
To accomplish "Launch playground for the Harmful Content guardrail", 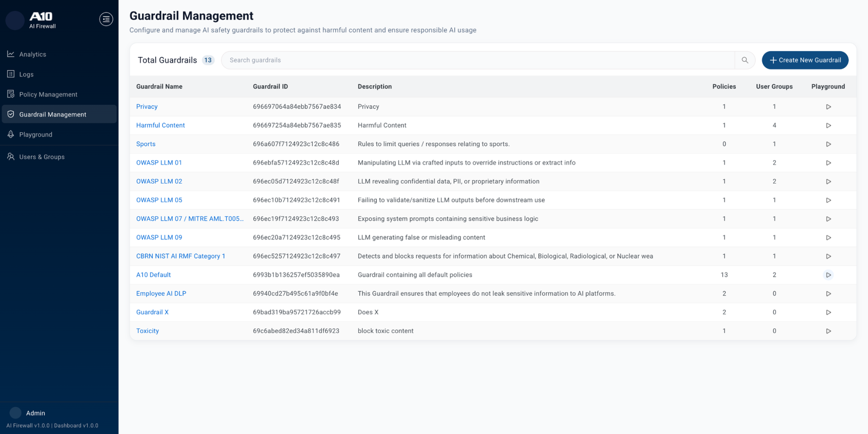I will point(828,125).
